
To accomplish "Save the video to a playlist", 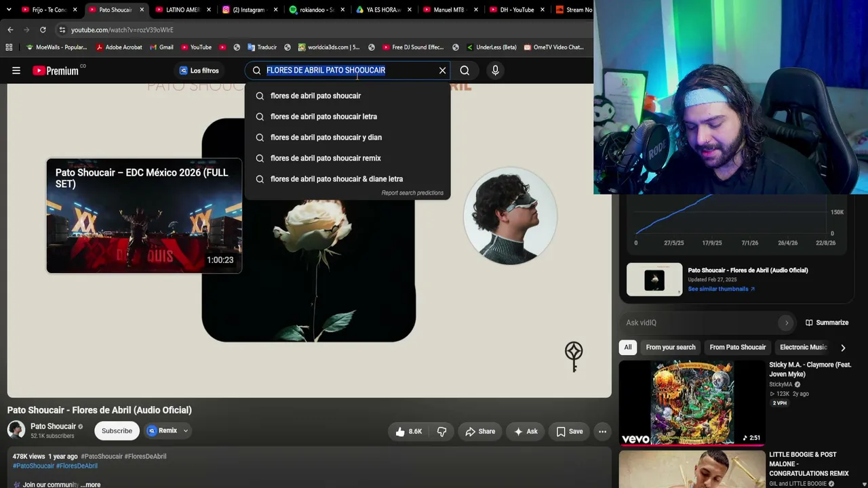I will click(570, 432).
